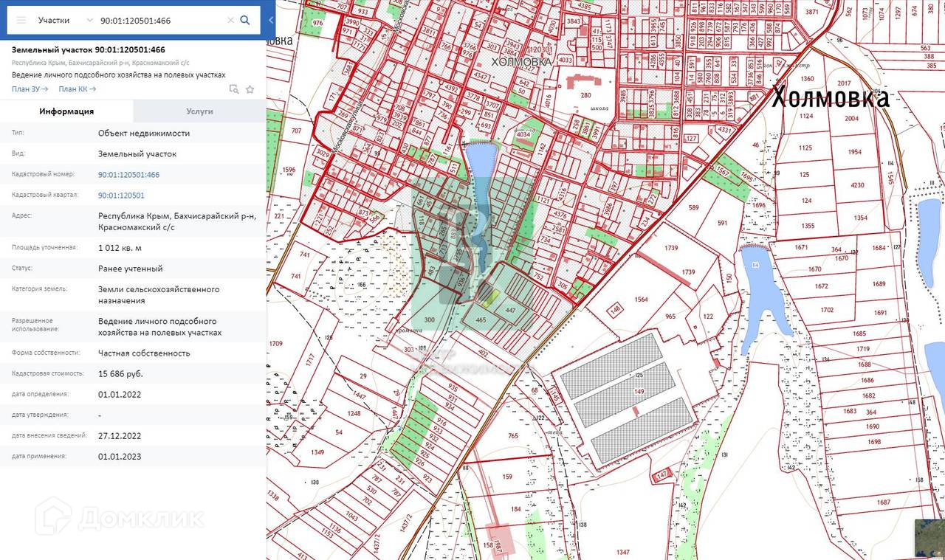Run search with magnifying glass icon
Image resolution: width=945 pixels, height=560 pixels.
click(x=245, y=21)
